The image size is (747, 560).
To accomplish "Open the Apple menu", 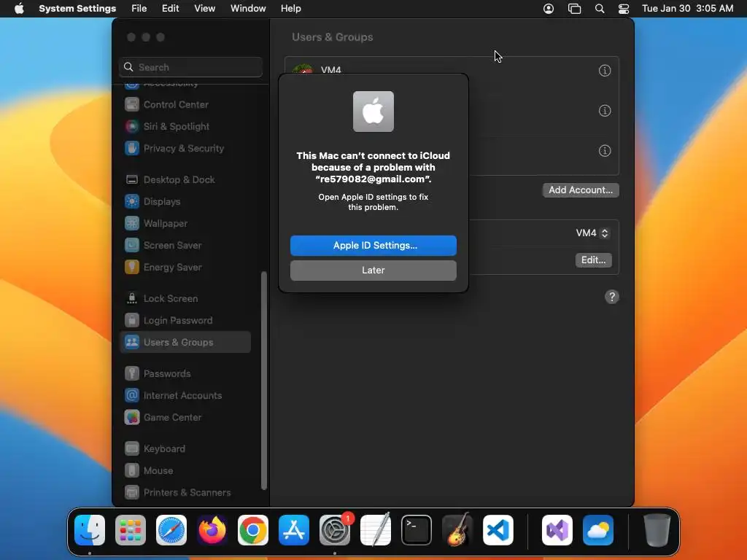I will [x=19, y=9].
